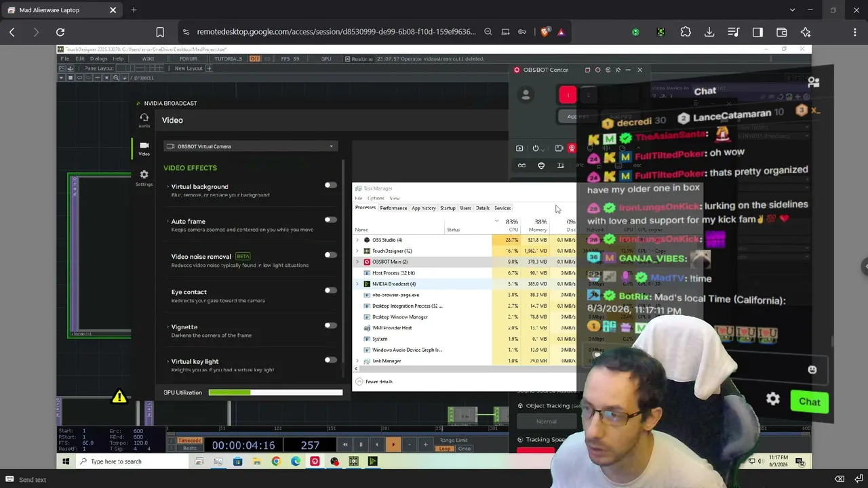
Task: Expand Virtual background options chevron
Action: click(x=167, y=186)
